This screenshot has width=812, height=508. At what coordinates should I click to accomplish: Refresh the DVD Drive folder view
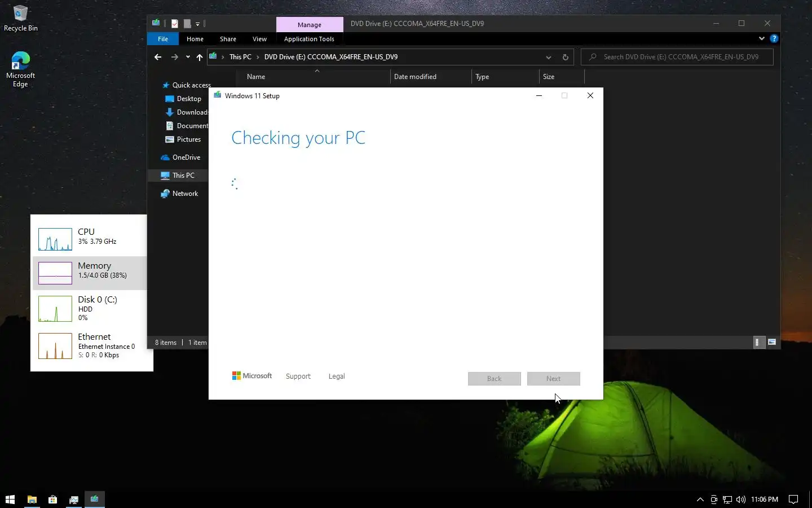click(x=565, y=57)
